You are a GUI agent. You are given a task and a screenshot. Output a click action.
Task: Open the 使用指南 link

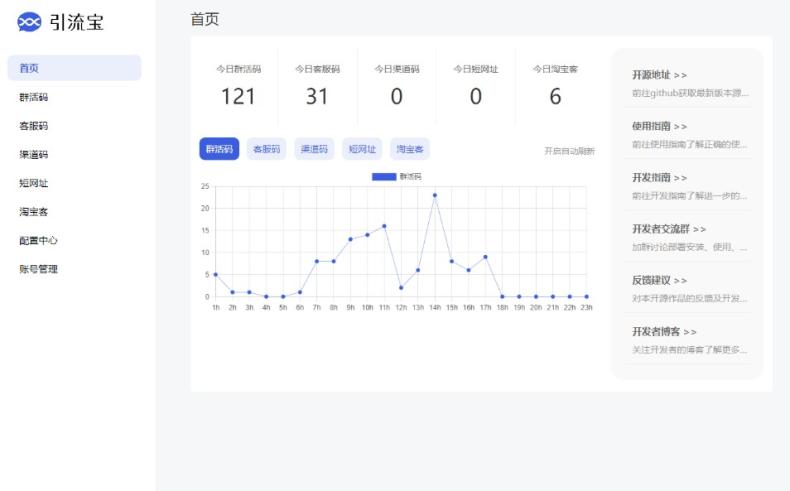[x=660, y=126]
